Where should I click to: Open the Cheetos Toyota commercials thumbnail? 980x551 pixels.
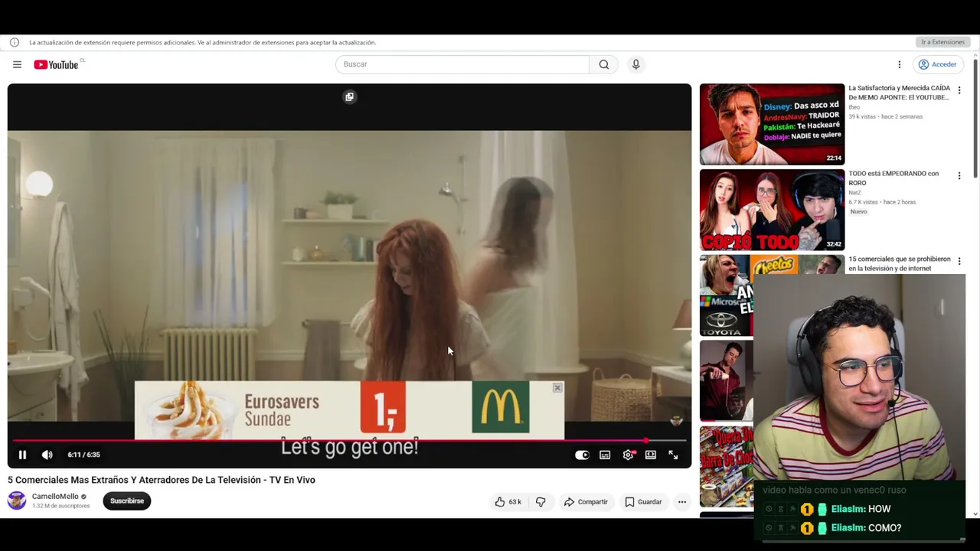point(727,295)
